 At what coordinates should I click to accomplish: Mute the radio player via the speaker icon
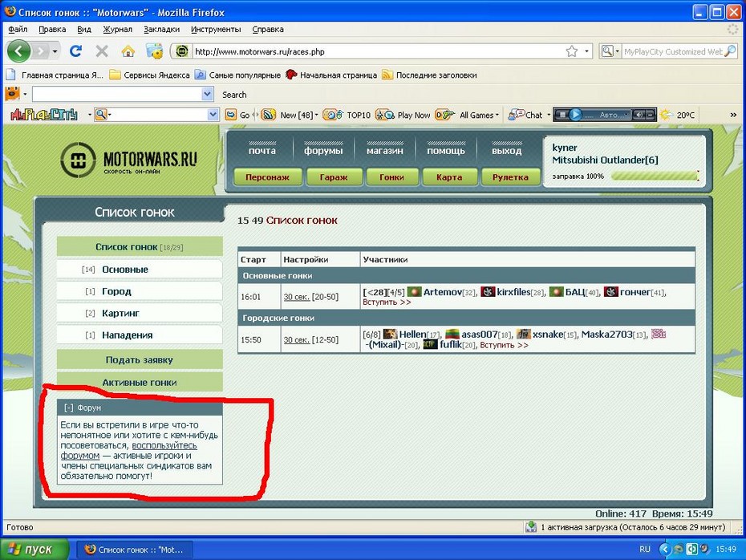tap(639, 115)
